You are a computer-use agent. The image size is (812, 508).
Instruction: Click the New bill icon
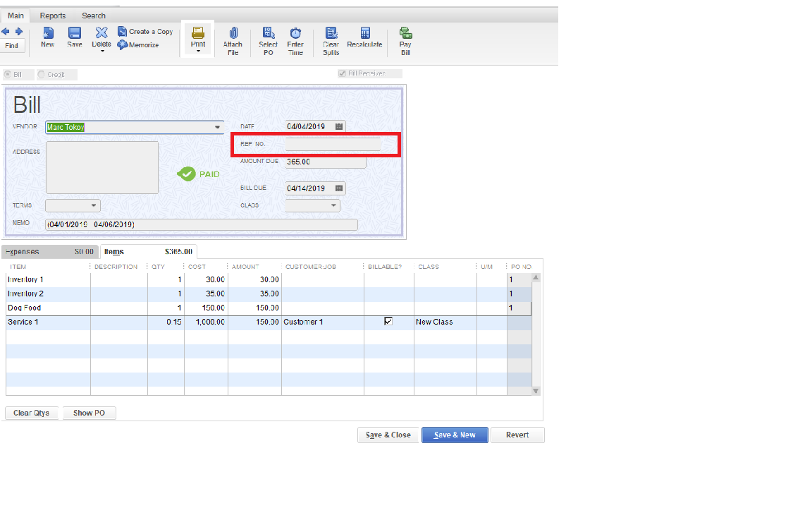[47, 33]
